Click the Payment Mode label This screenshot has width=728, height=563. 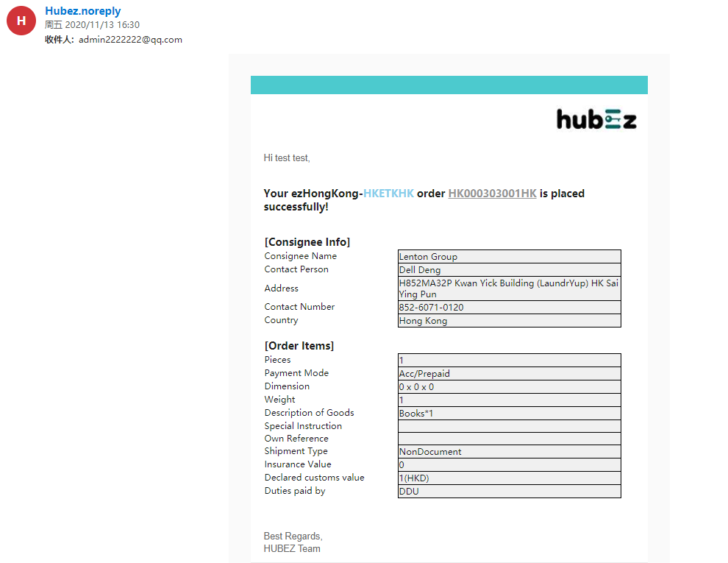pyautogui.click(x=296, y=372)
